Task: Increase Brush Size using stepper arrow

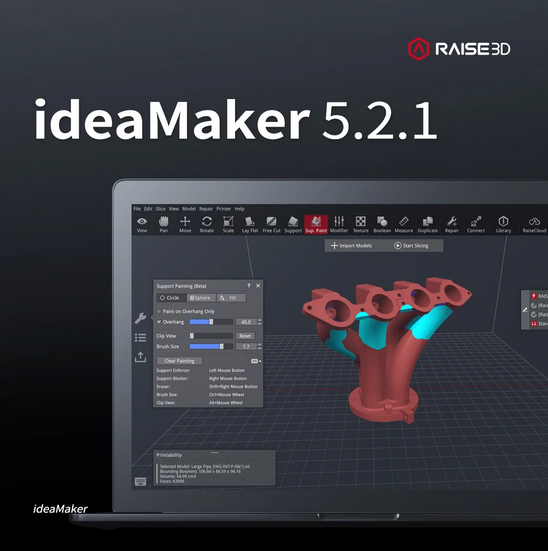Action: coord(260,345)
